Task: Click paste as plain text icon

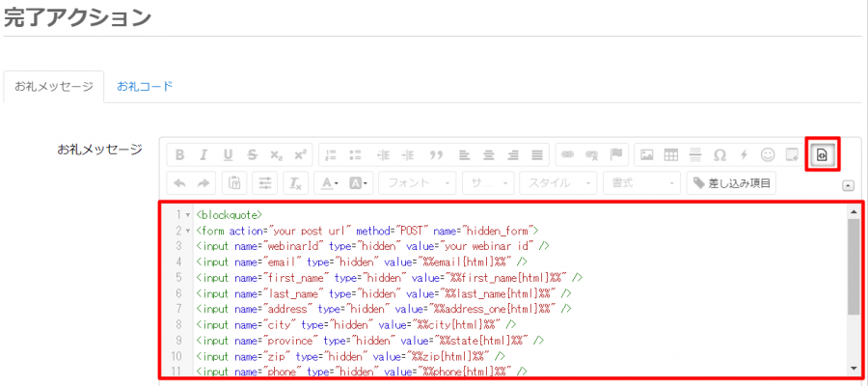Action: [x=234, y=183]
